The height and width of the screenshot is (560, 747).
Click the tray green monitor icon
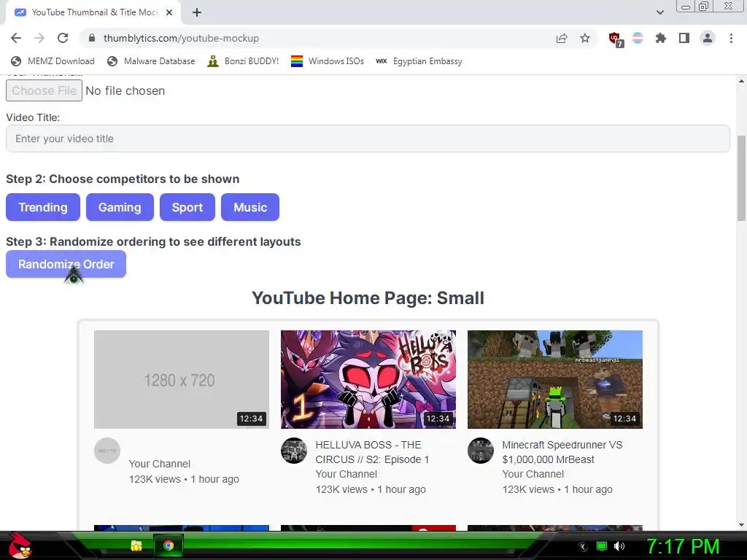point(602,546)
